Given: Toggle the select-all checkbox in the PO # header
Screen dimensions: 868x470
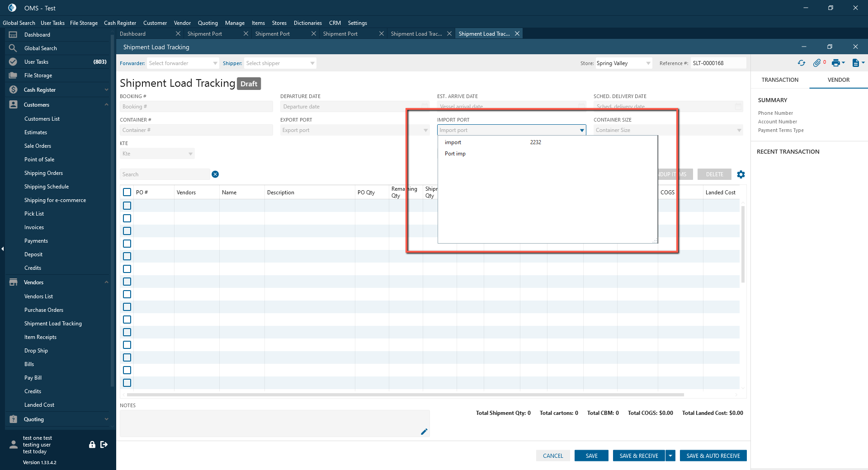Looking at the screenshot, I should pyautogui.click(x=127, y=192).
